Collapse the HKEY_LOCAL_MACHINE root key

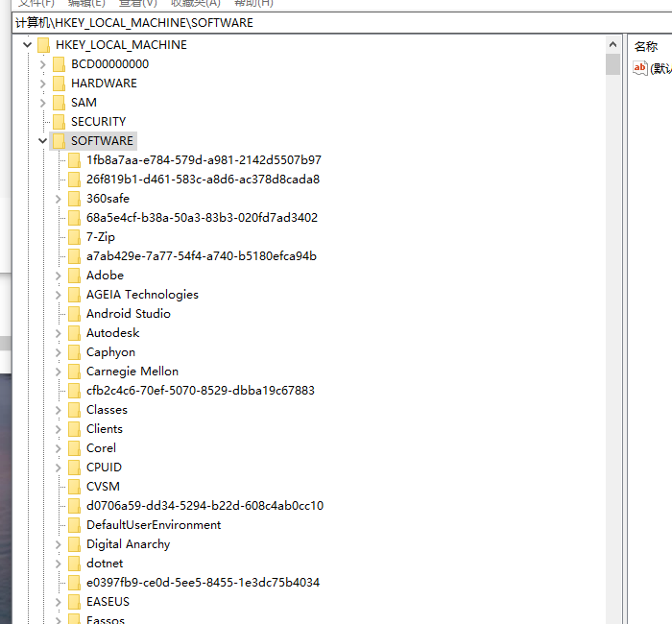pyautogui.click(x=28, y=45)
